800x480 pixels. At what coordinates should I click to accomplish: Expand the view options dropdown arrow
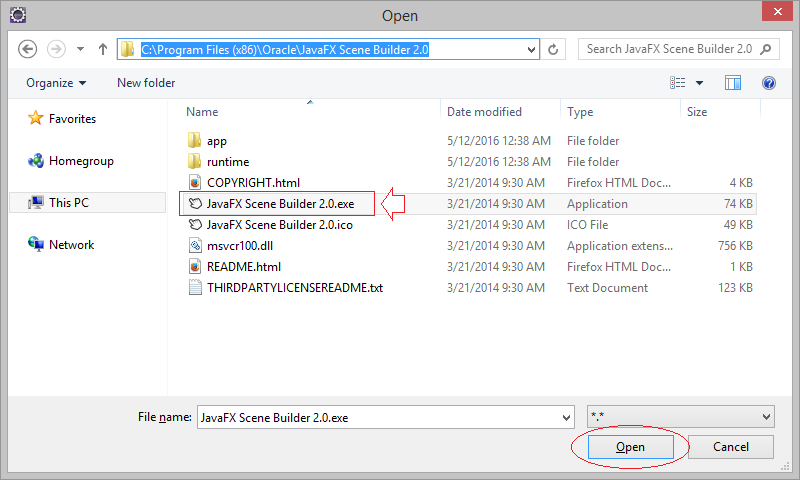click(699, 83)
